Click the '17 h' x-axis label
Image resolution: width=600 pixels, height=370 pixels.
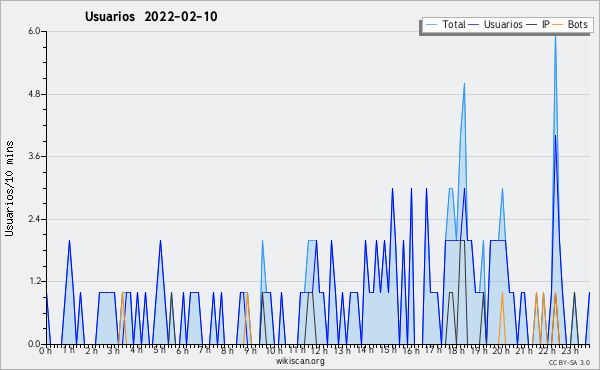pos(433,350)
